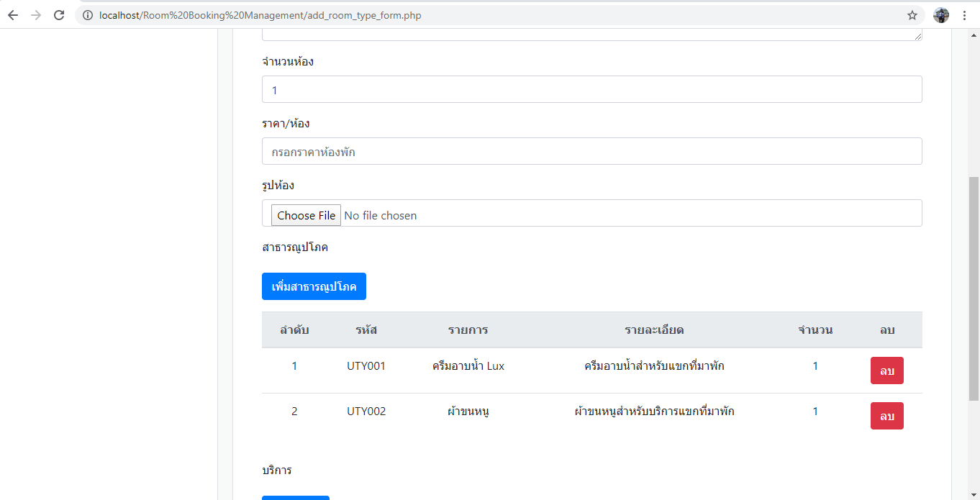Click the UTY001 code cell

tap(366, 366)
